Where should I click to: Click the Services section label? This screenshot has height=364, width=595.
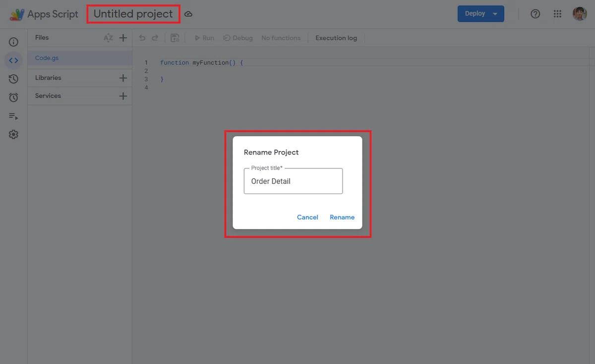[x=48, y=96]
